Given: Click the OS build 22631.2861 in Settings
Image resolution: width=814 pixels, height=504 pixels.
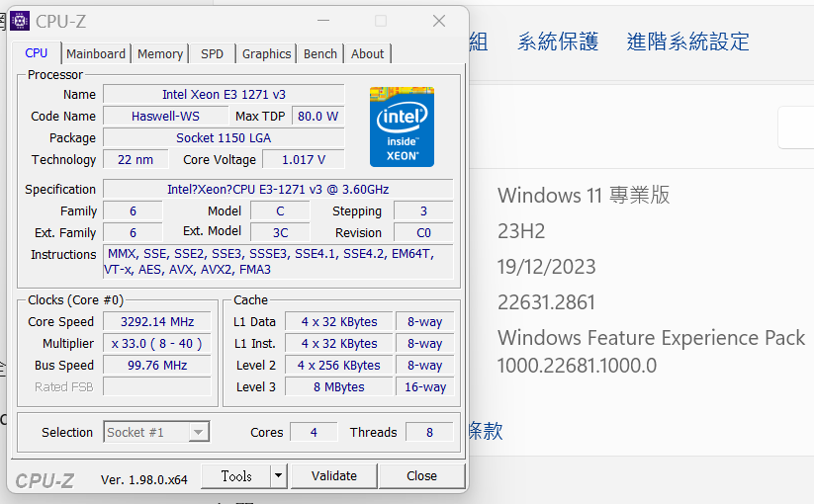Looking at the screenshot, I should pyautogui.click(x=546, y=302).
